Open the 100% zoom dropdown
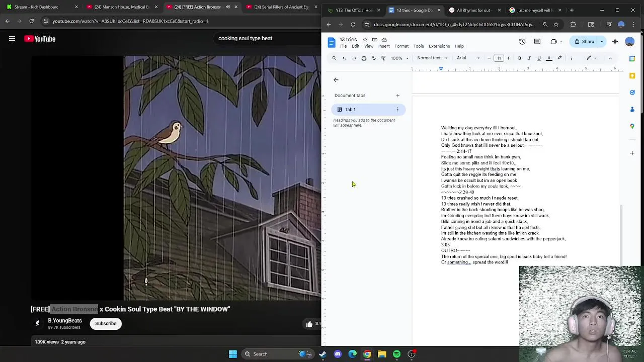Image resolution: width=644 pixels, height=362 pixels. pos(400,58)
